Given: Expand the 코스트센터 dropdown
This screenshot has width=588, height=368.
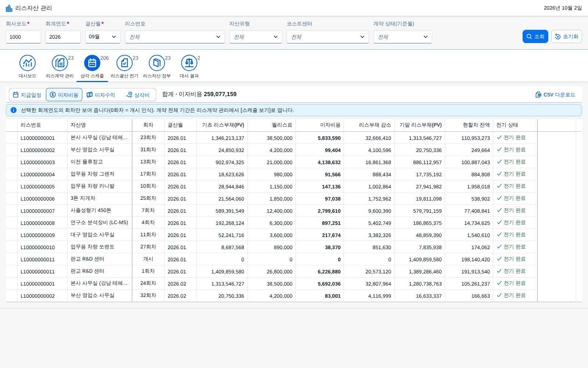Looking at the screenshot, I should 328,37.
